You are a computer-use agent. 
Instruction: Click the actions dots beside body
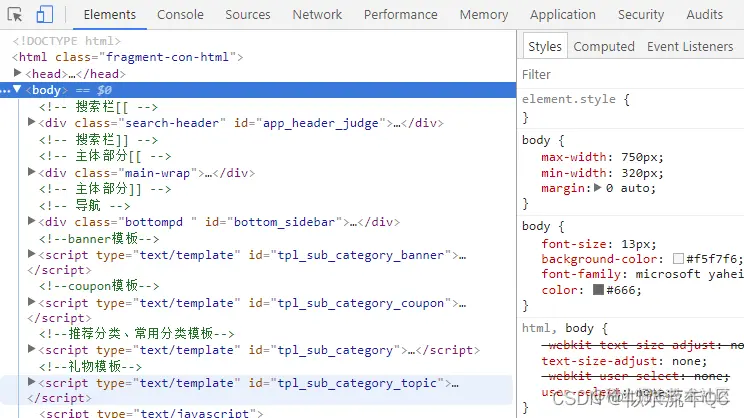(x=5, y=90)
